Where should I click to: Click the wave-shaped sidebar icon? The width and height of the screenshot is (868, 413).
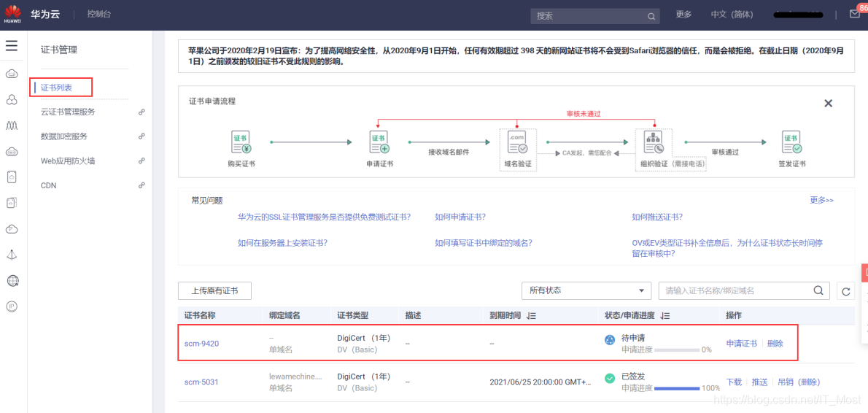point(12,125)
